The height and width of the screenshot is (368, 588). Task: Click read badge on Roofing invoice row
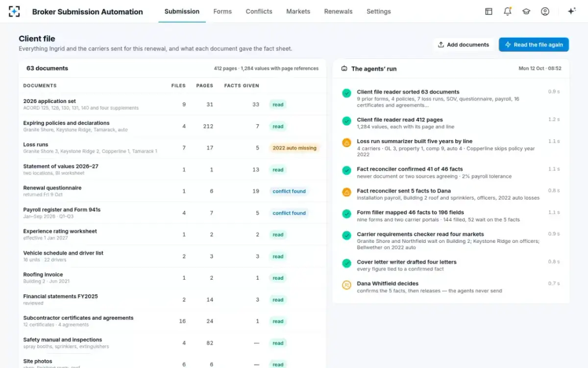[x=278, y=278]
